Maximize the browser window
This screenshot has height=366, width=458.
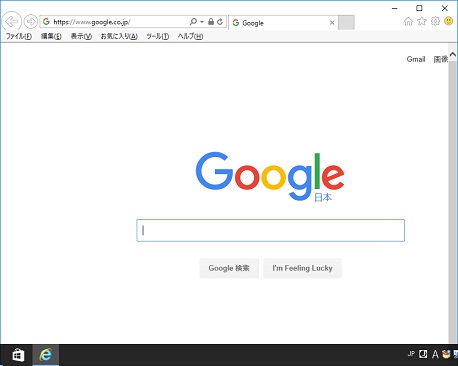click(x=419, y=8)
